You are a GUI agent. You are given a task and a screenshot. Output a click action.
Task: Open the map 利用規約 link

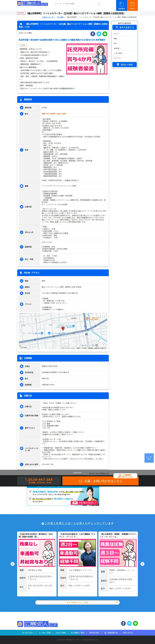pyautogui.click(x=90, y=348)
